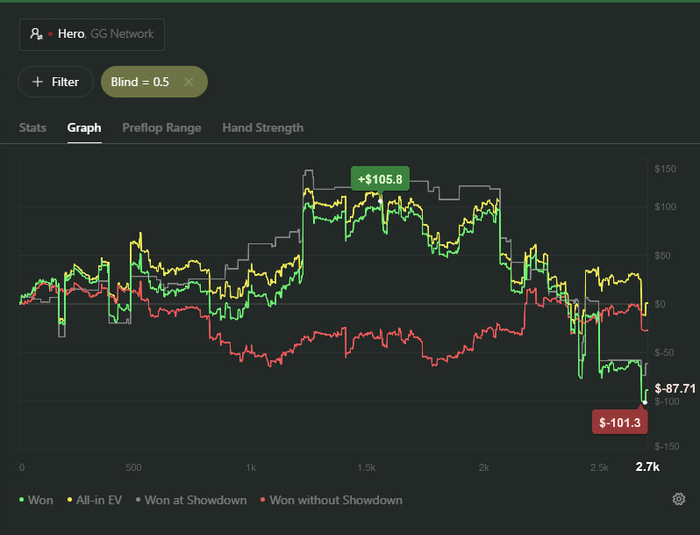Click the plus icon on Filter

tap(37, 82)
